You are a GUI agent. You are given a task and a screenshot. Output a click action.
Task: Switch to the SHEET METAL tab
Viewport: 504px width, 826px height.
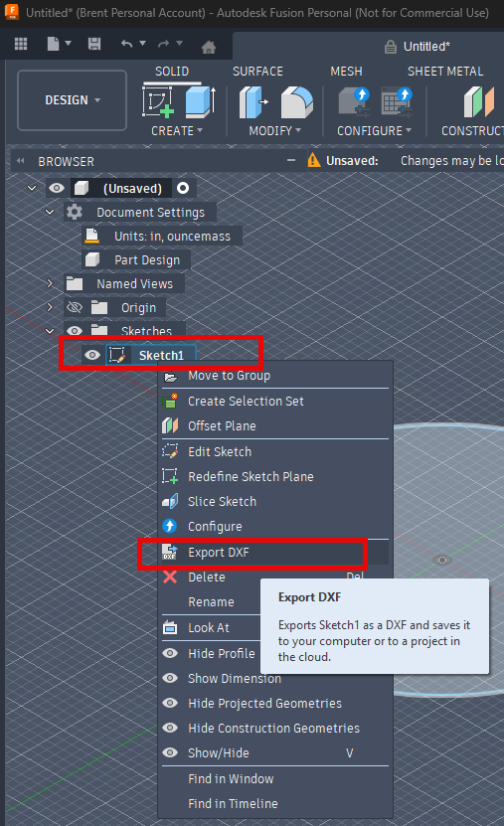coord(445,72)
